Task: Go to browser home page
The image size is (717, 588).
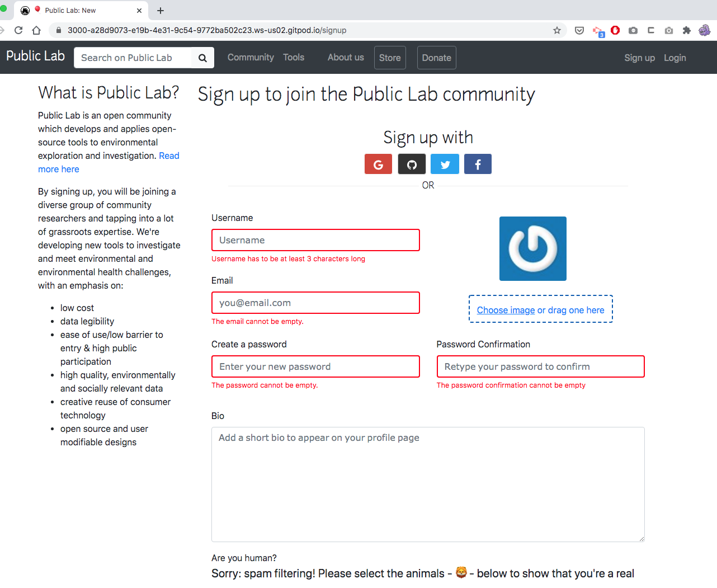Action: 36,30
